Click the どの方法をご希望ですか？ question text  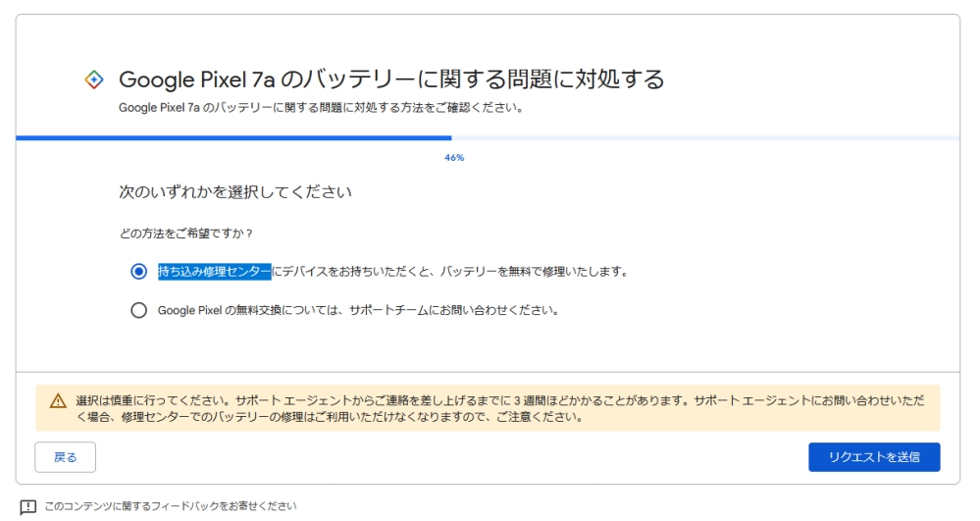[186, 234]
